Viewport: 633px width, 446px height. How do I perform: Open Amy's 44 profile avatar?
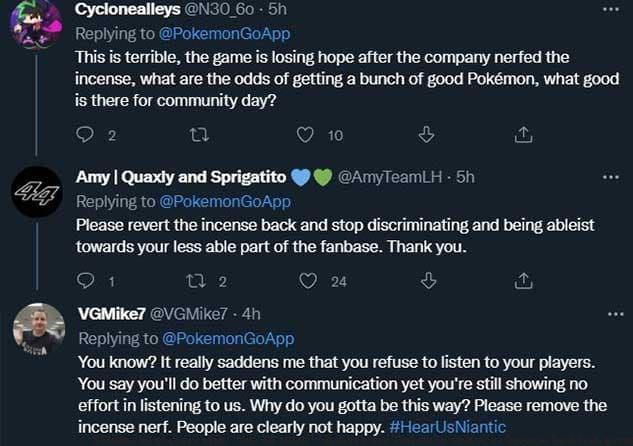tap(38, 192)
